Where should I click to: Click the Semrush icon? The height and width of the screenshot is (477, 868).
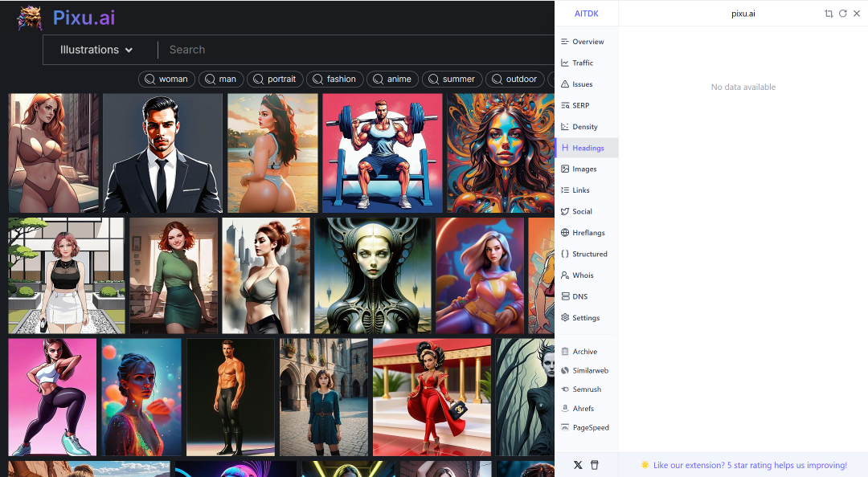point(565,389)
